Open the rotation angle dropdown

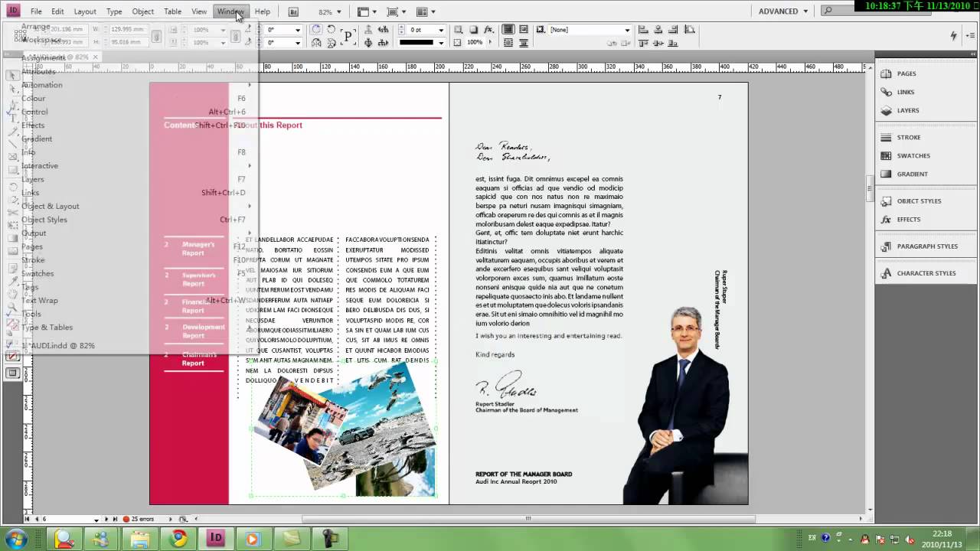297,30
